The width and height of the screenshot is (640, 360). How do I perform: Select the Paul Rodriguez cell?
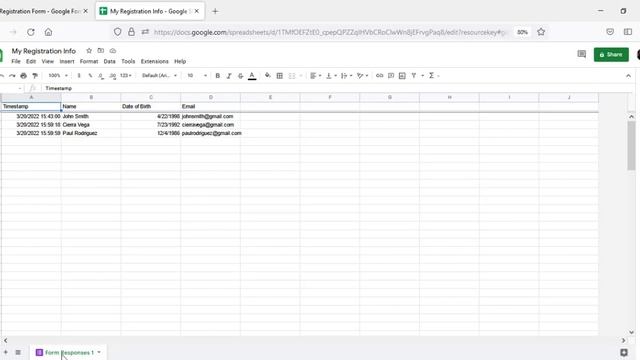point(91,133)
